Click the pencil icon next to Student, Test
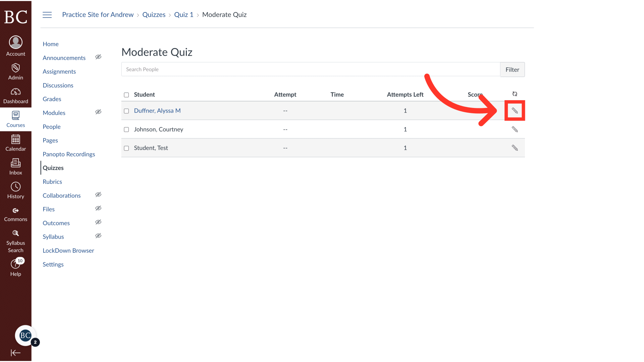This screenshot has height=362, width=644. [515, 147]
